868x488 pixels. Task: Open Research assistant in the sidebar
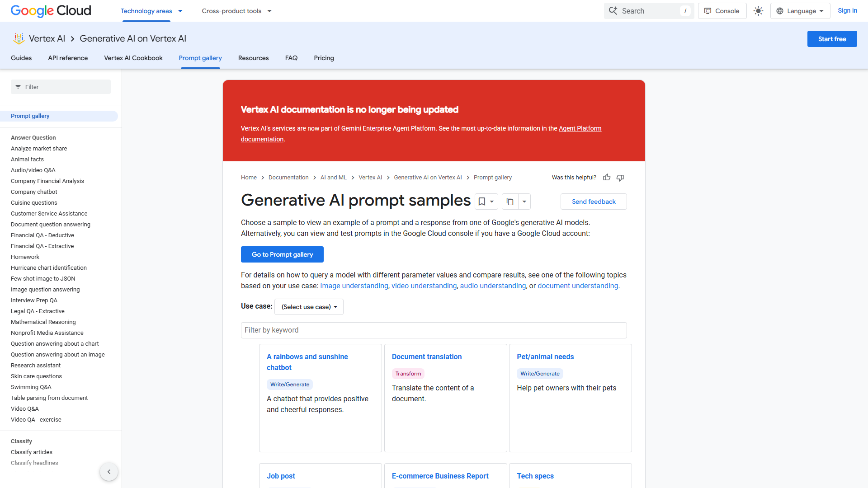point(36,366)
